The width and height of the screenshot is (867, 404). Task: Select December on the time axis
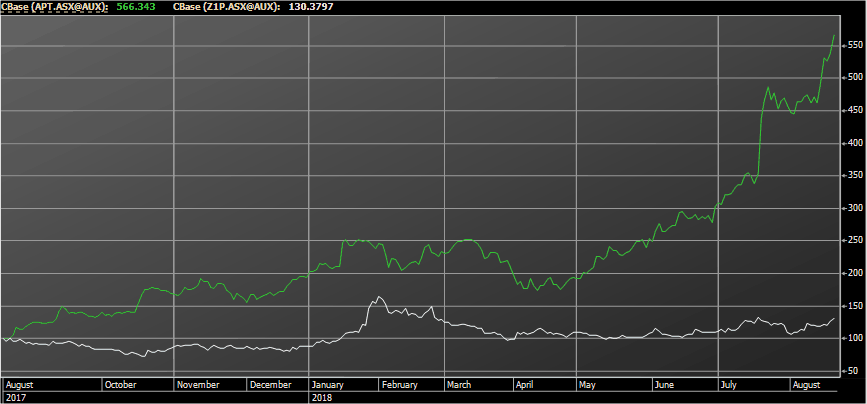[x=270, y=385]
